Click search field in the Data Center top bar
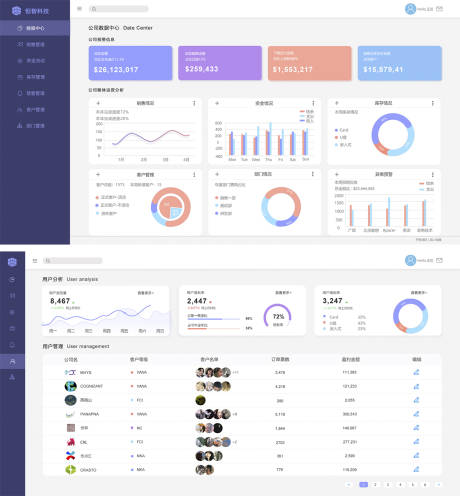This screenshot has width=460, height=496. tap(119, 9)
